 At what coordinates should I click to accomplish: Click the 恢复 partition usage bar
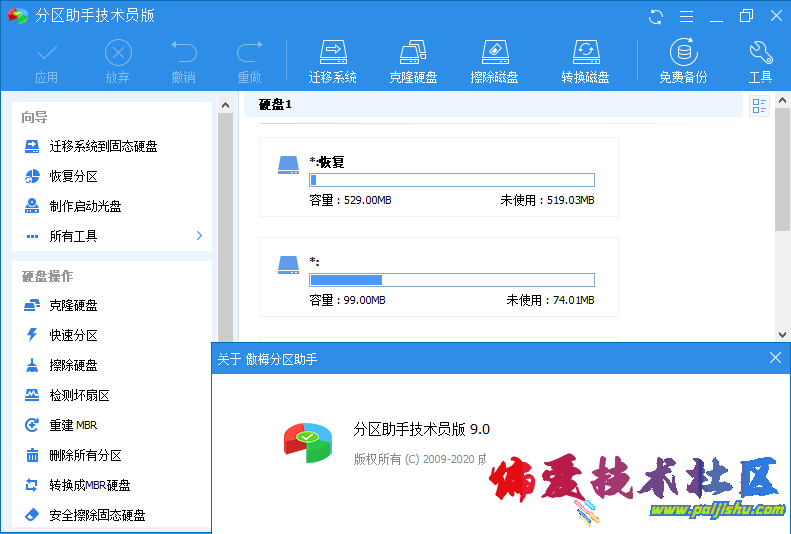[451, 180]
